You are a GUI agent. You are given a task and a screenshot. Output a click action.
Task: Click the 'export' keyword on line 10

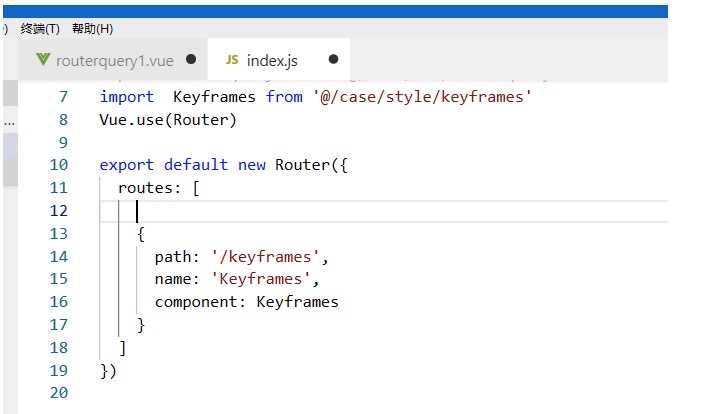click(127, 165)
